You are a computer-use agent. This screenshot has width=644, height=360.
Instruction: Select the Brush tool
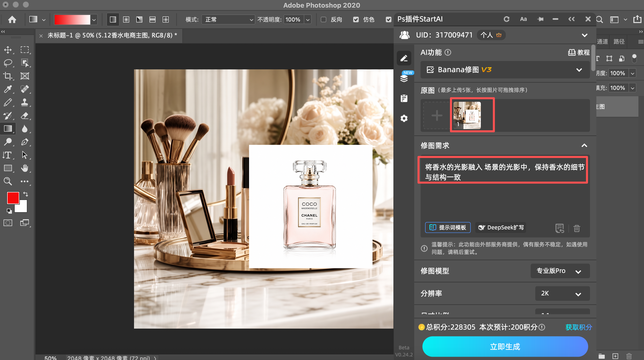tap(8, 102)
